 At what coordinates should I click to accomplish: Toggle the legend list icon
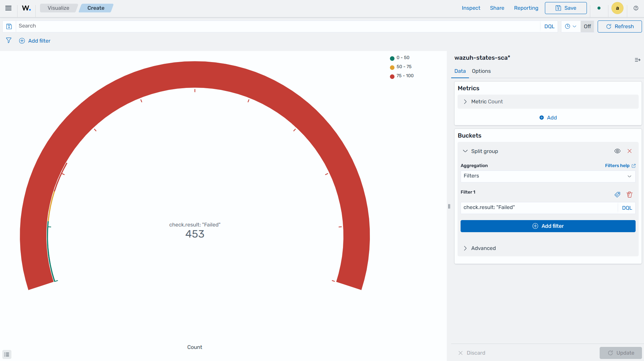(7, 354)
